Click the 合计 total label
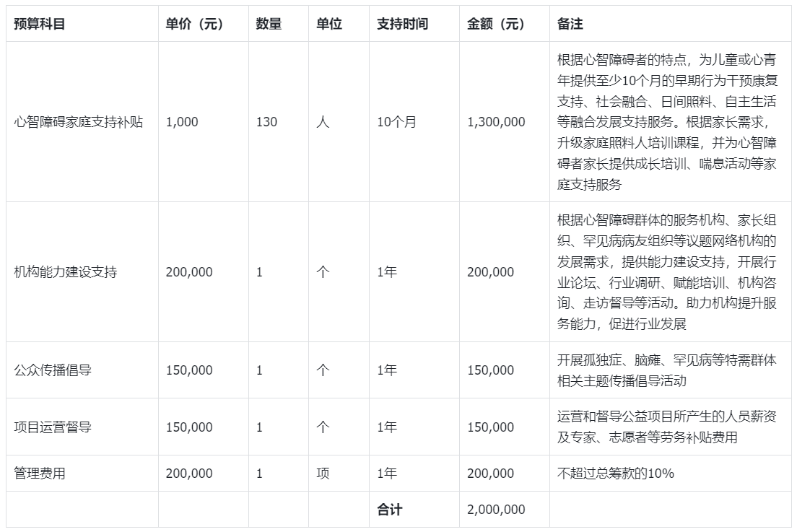 pyautogui.click(x=389, y=510)
